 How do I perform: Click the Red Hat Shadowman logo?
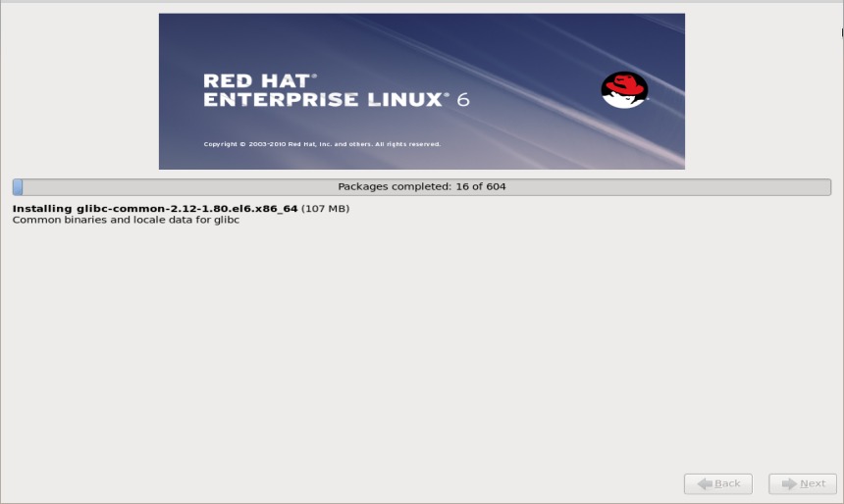point(624,90)
